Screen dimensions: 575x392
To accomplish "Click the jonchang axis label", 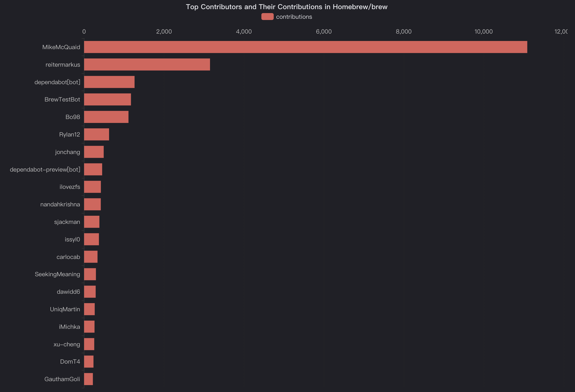I will pos(68,152).
